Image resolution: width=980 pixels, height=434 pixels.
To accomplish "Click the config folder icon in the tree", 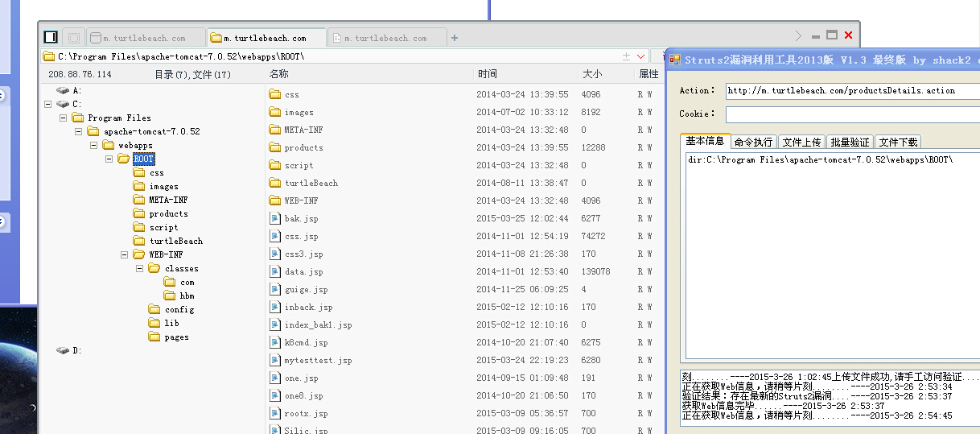I will click(154, 309).
